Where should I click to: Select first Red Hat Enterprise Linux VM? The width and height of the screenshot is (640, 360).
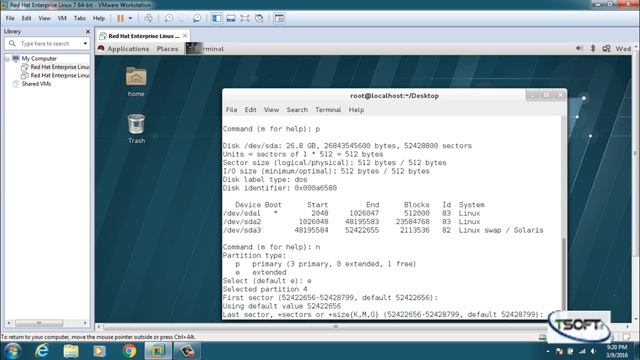click(60, 67)
